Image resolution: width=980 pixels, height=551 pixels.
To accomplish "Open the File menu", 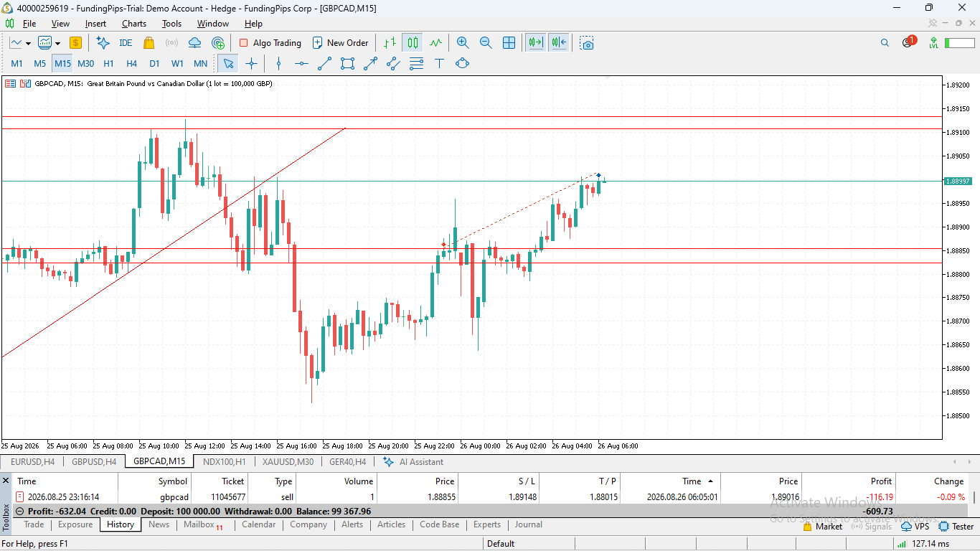I will (29, 24).
